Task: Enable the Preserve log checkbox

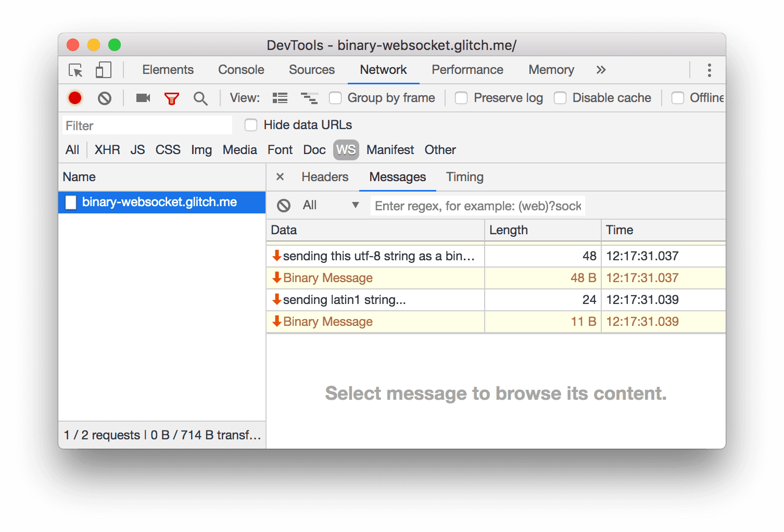Action: (461, 98)
